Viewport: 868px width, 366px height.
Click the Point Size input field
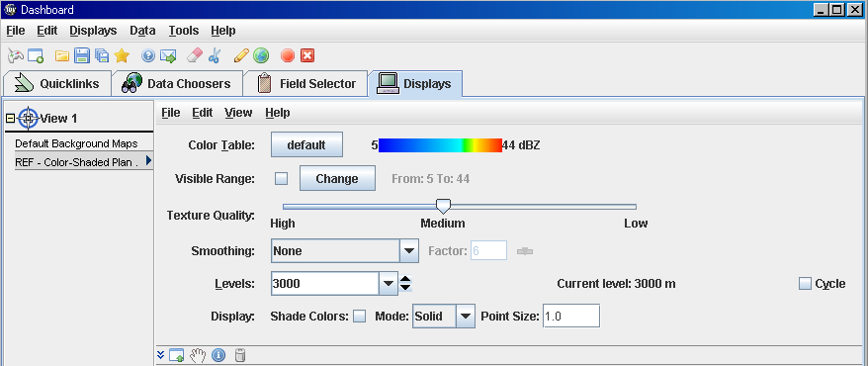point(571,317)
